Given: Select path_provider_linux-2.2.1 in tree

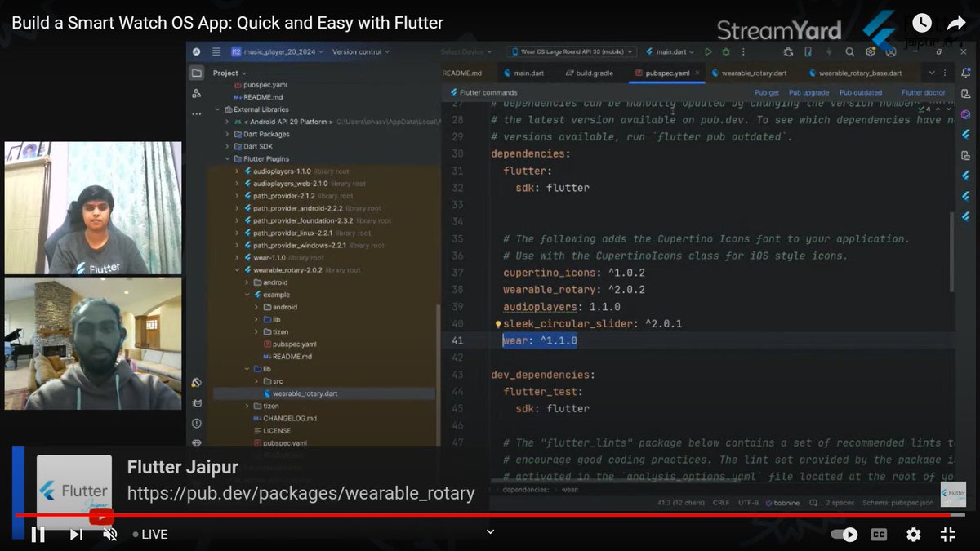Looking at the screenshot, I should pyautogui.click(x=294, y=233).
